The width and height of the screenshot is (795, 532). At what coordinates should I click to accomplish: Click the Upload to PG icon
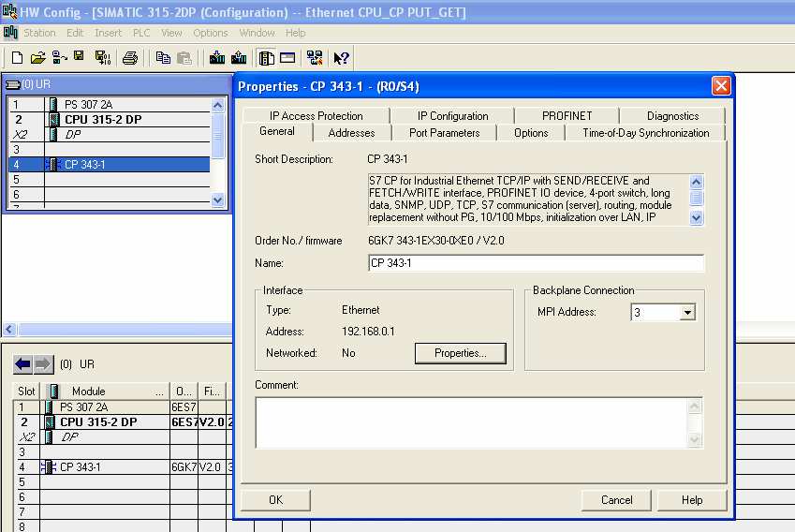(239, 58)
